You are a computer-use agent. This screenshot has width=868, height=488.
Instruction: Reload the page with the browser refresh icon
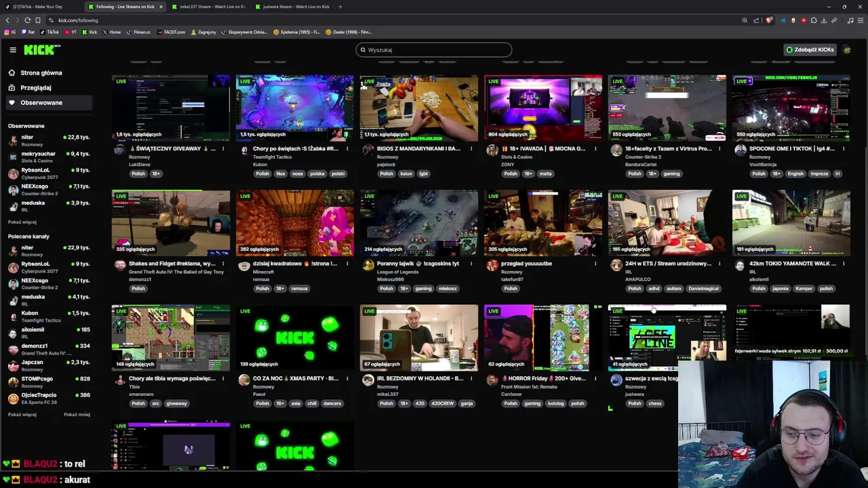coord(28,20)
